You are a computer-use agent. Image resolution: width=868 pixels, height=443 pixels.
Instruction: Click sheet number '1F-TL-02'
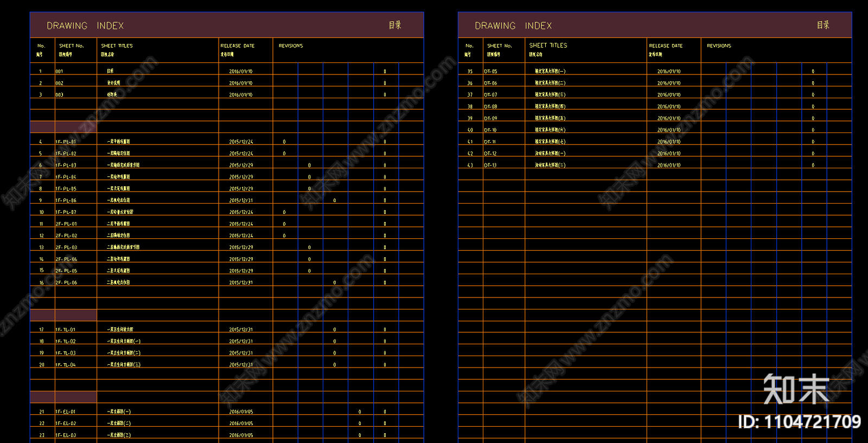66,341
